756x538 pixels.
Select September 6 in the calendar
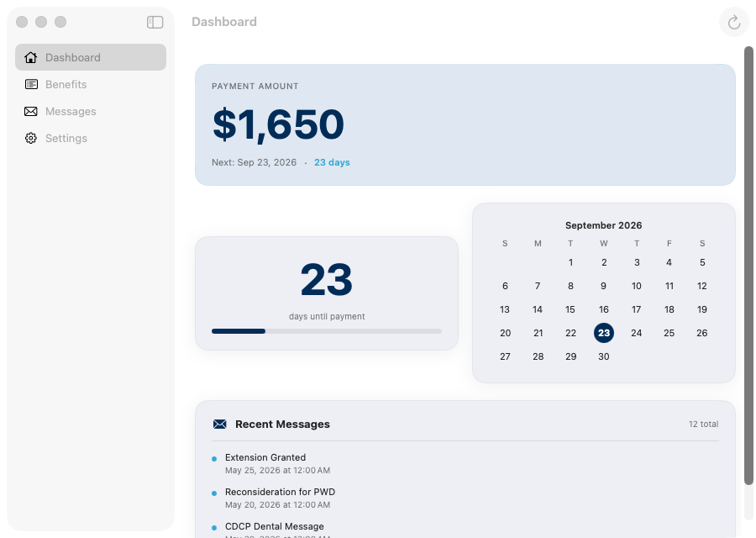pyautogui.click(x=505, y=286)
